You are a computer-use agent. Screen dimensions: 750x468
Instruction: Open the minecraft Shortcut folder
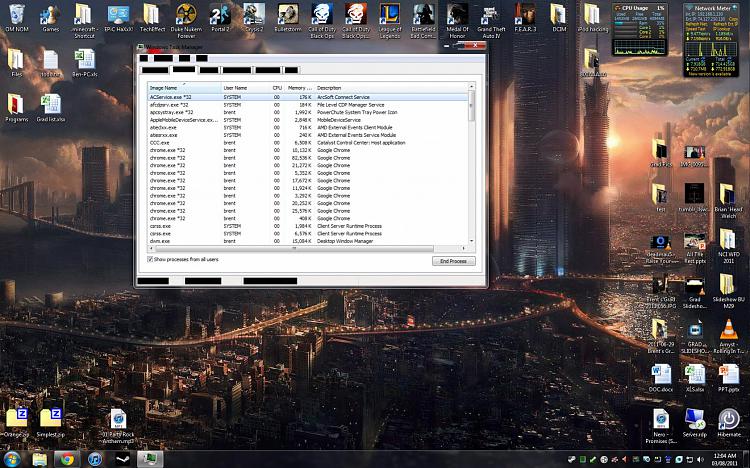(84, 21)
